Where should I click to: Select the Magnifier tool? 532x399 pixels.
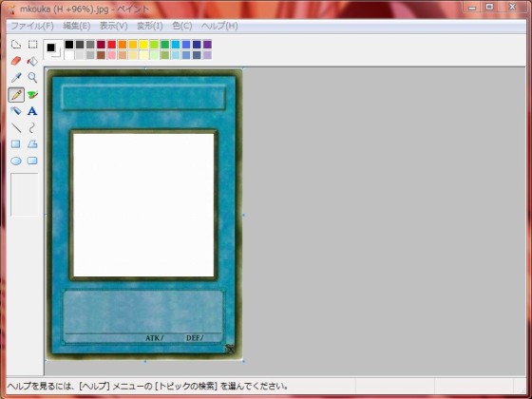point(32,78)
